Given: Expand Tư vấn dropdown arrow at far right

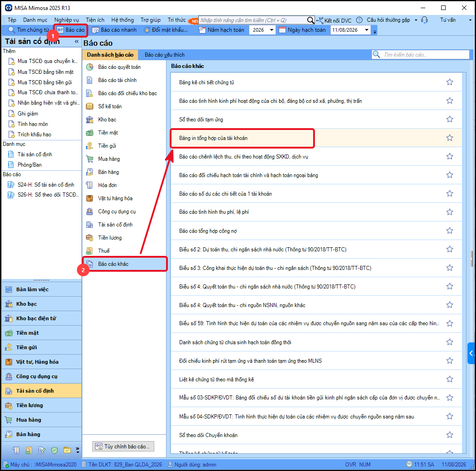Looking at the screenshot, I should (471, 20).
